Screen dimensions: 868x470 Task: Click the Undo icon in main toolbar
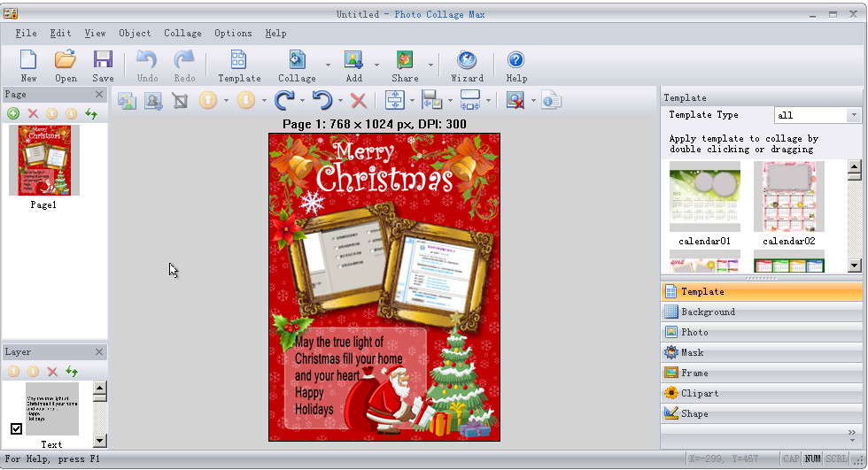tap(147, 59)
